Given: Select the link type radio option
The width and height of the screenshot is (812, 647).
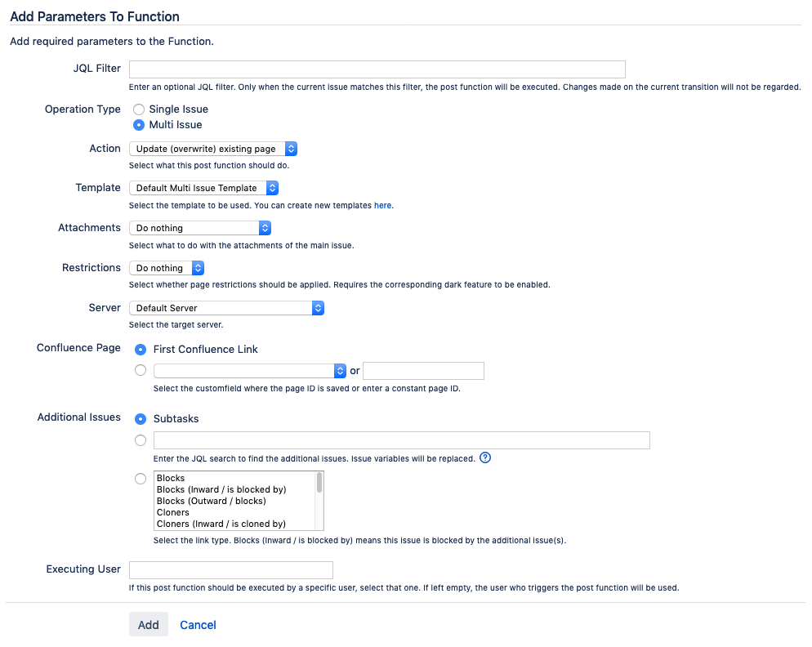Looking at the screenshot, I should 140,479.
